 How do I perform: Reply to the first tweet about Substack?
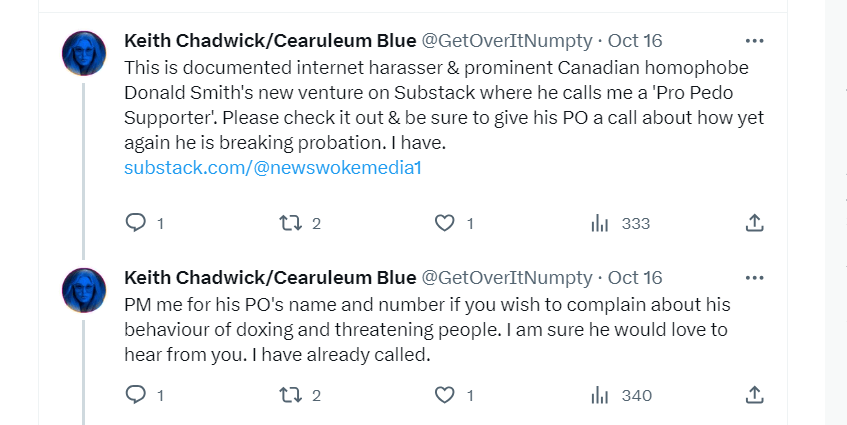tap(136, 223)
